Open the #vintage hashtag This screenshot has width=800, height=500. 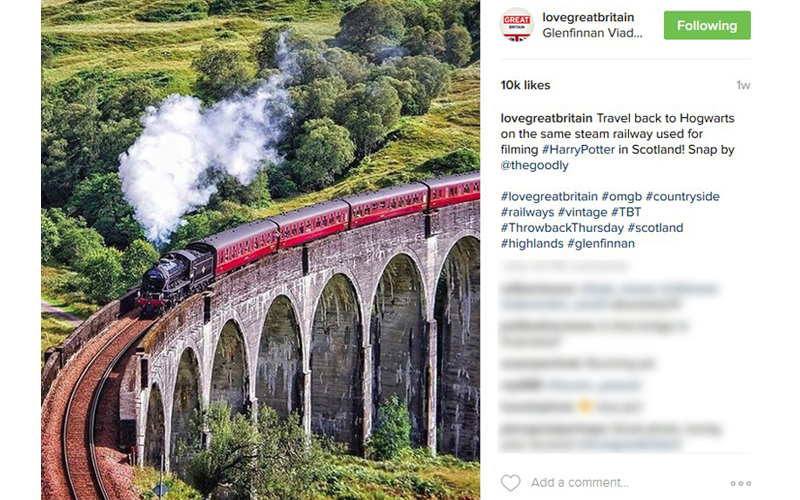point(582,212)
